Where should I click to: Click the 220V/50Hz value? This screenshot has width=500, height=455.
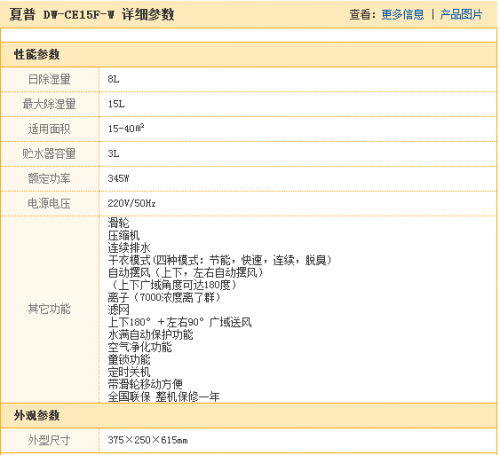pos(132,203)
